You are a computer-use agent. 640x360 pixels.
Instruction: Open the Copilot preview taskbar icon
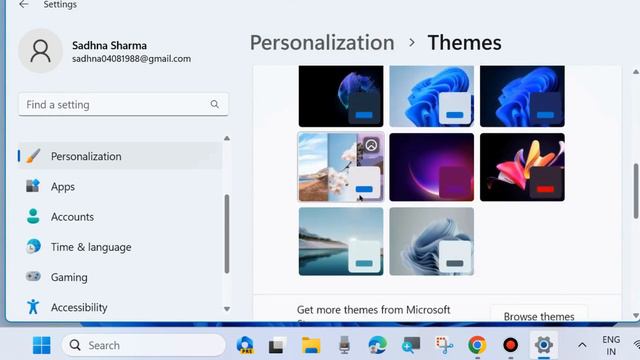point(244,345)
